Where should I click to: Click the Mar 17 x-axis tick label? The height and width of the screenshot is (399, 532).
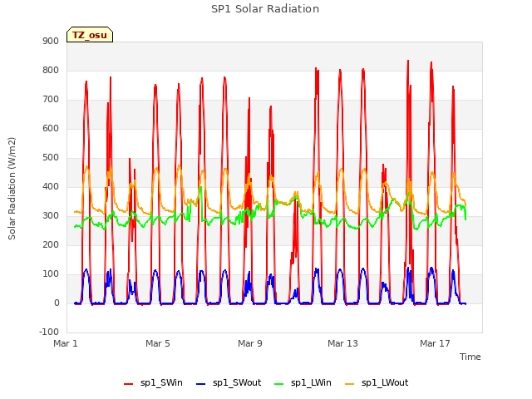(x=435, y=343)
